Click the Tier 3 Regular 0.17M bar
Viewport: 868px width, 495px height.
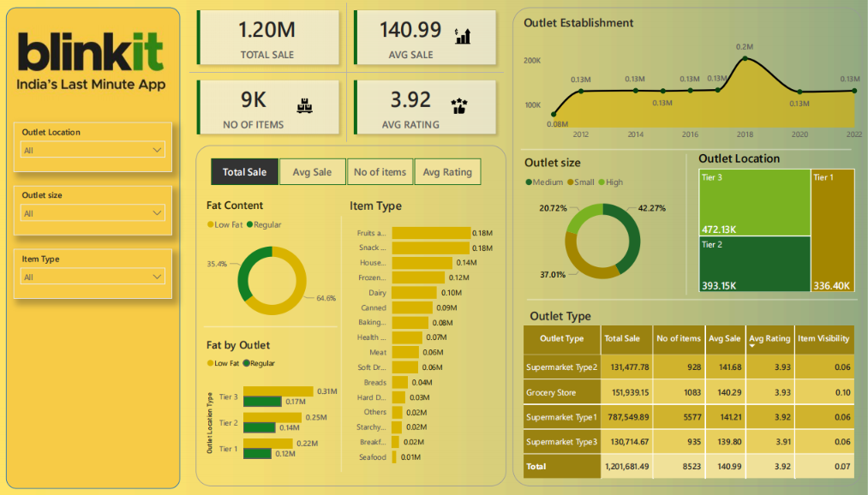pos(262,402)
